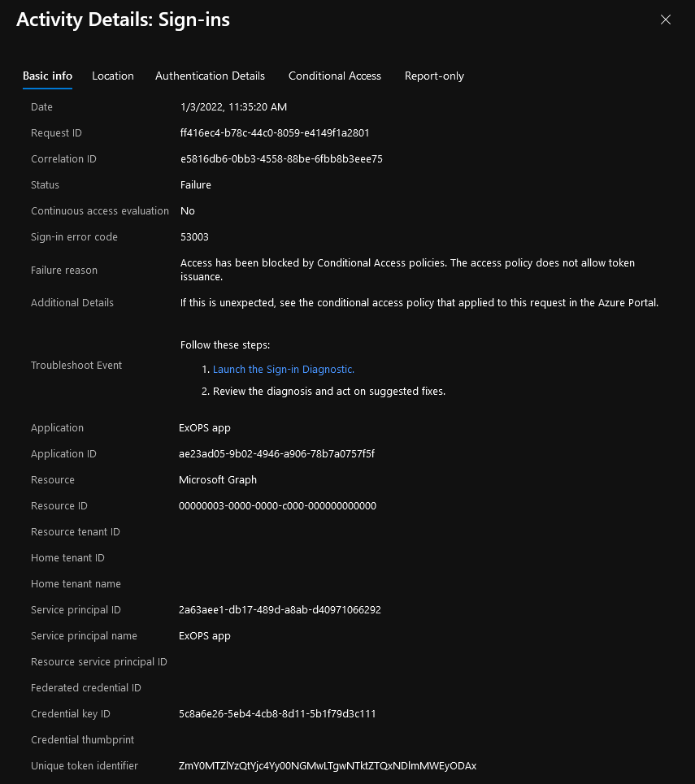Select the Unique token identifier value
Screen dimensions: 695x784
pos(328,765)
